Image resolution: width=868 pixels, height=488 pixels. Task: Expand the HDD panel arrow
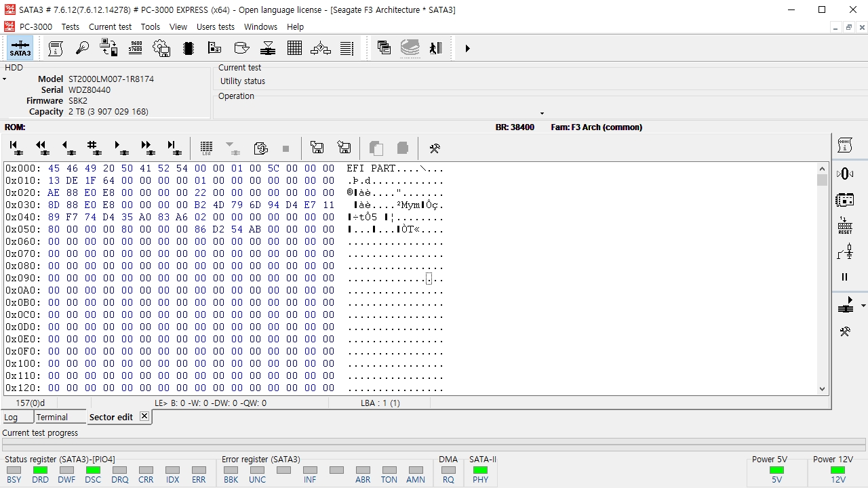coord(4,79)
